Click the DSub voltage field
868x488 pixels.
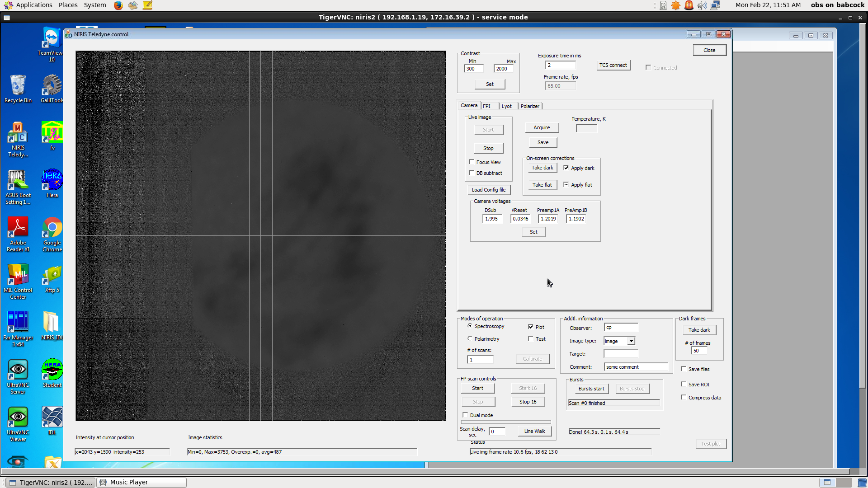[x=492, y=219]
